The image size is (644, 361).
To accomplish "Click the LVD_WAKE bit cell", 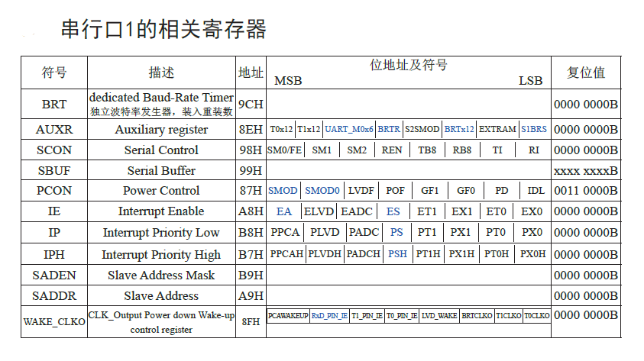I will tap(439, 316).
